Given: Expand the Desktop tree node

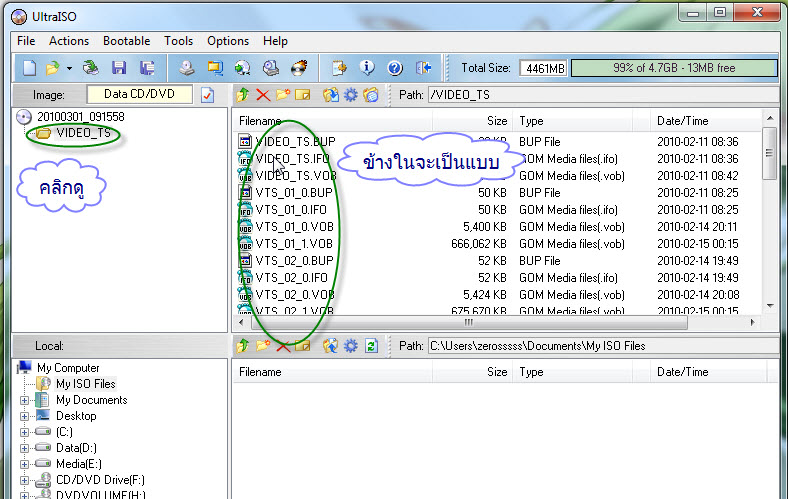Looking at the screenshot, I should click(24, 417).
